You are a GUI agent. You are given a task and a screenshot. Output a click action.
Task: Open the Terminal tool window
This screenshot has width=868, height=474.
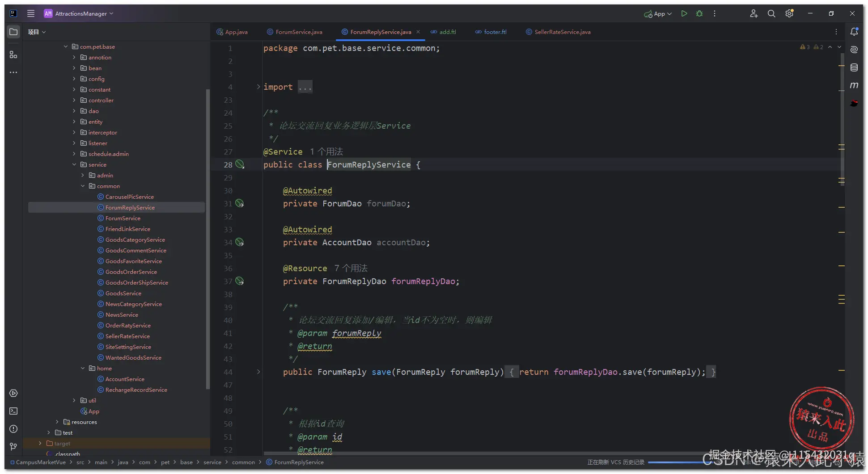point(13,411)
